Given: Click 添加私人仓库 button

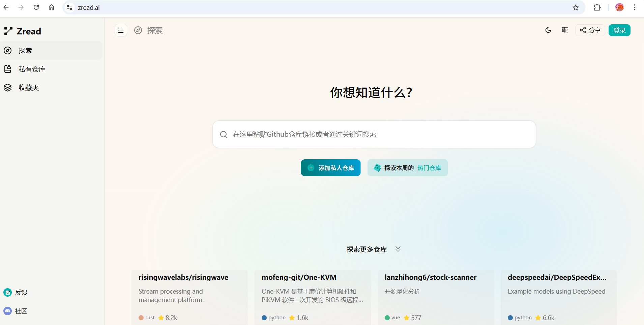Looking at the screenshot, I should (330, 168).
